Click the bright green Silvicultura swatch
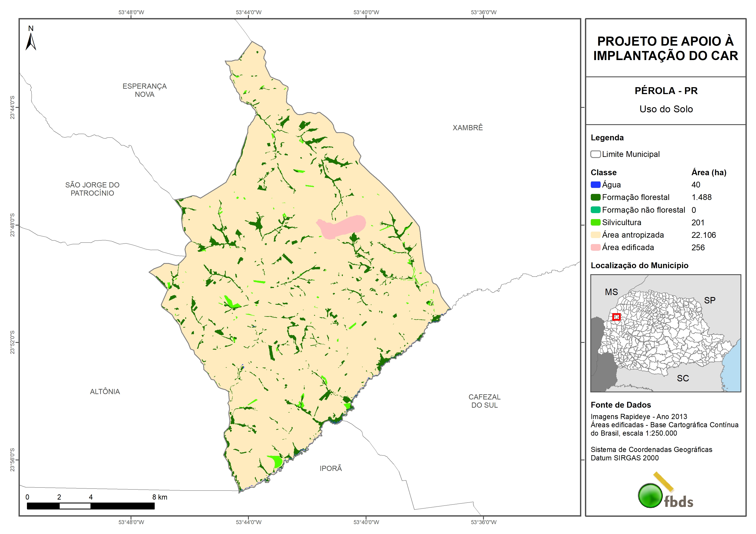 tap(595, 222)
